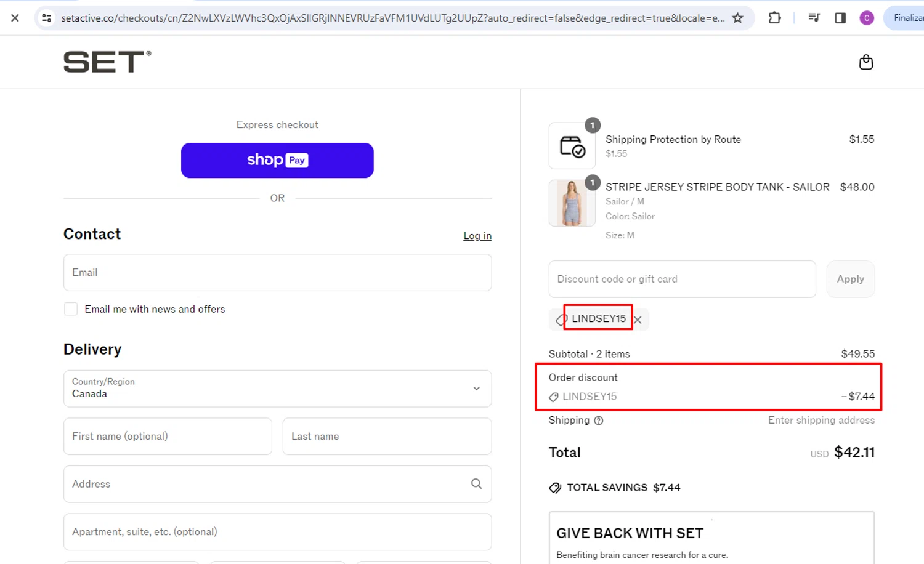Viewport: 924px width, 564px height.
Task: Click the Stripe Body Tank product thumbnail
Action: pos(572,203)
